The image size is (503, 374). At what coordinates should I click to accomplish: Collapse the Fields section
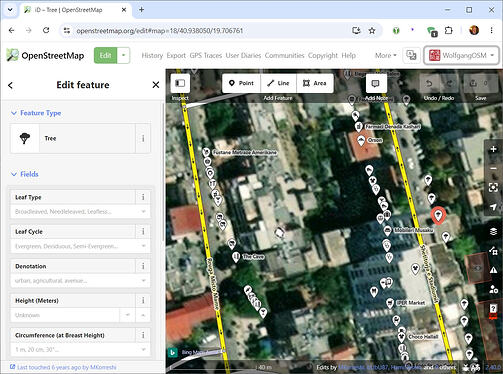coord(25,174)
